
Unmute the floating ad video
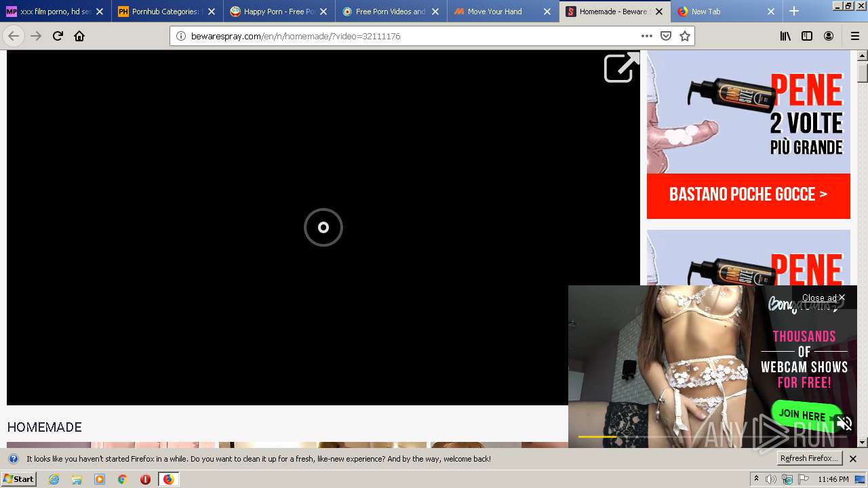[844, 424]
